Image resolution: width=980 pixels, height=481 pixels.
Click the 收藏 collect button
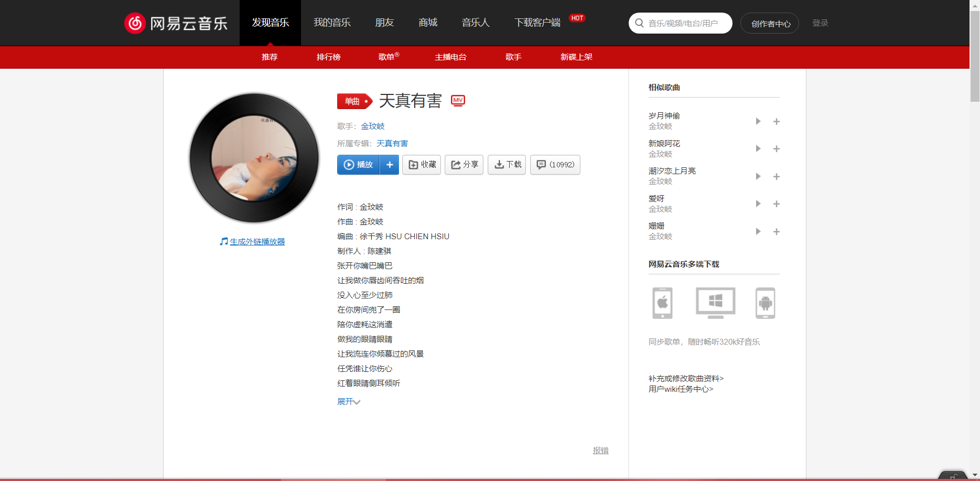(x=422, y=165)
